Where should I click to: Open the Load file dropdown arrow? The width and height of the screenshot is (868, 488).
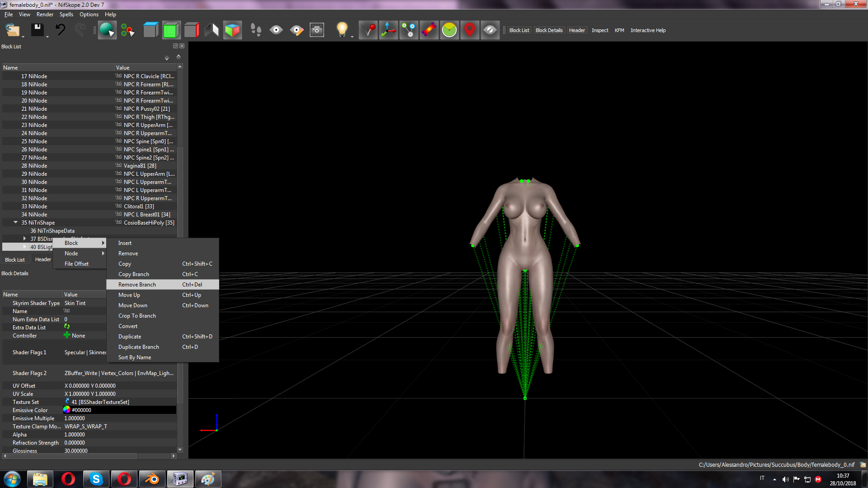(x=23, y=36)
